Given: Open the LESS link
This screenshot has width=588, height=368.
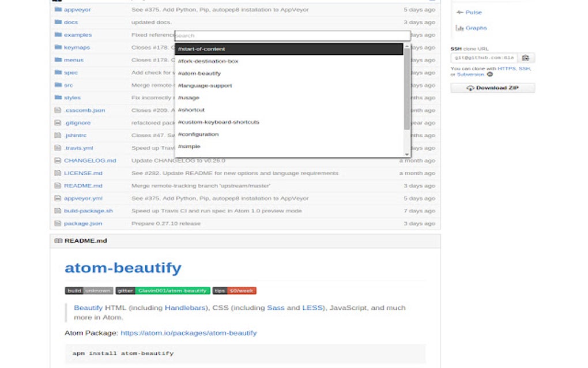Looking at the screenshot, I should 312,307.
